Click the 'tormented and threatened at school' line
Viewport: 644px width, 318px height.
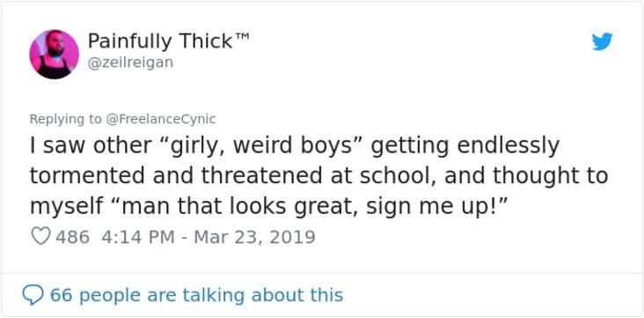(x=235, y=176)
